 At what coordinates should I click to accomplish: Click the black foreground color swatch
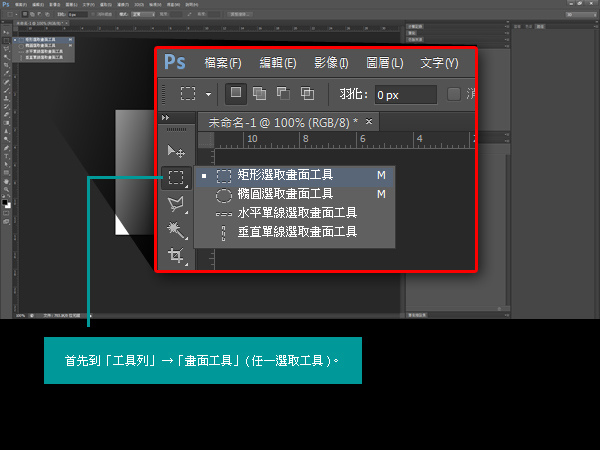[x=4, y=202]
